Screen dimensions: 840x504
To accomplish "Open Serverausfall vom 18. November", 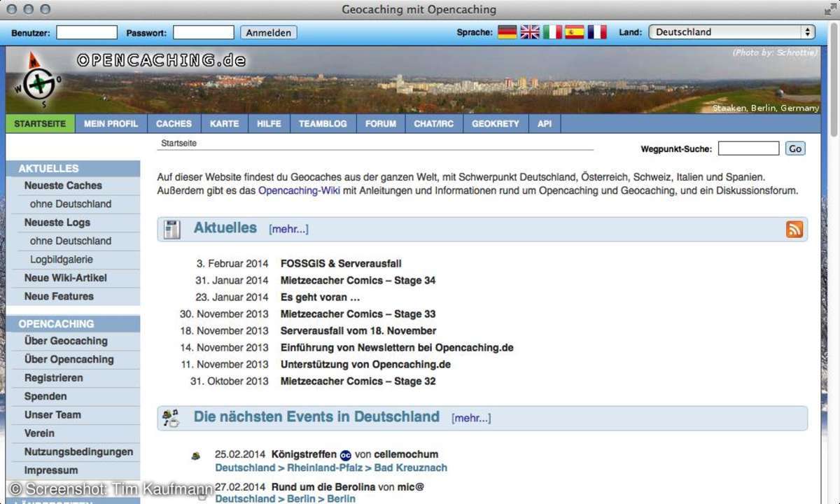I will click(358, 331).
